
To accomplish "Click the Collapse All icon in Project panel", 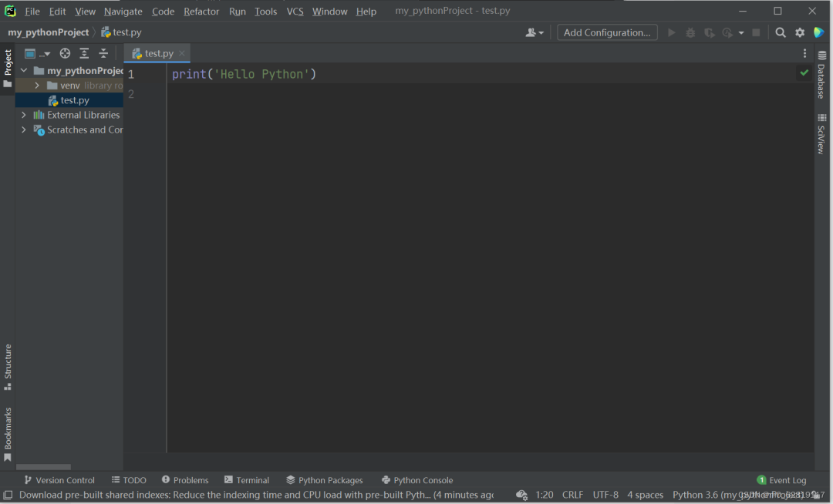I will coord(103,53).
